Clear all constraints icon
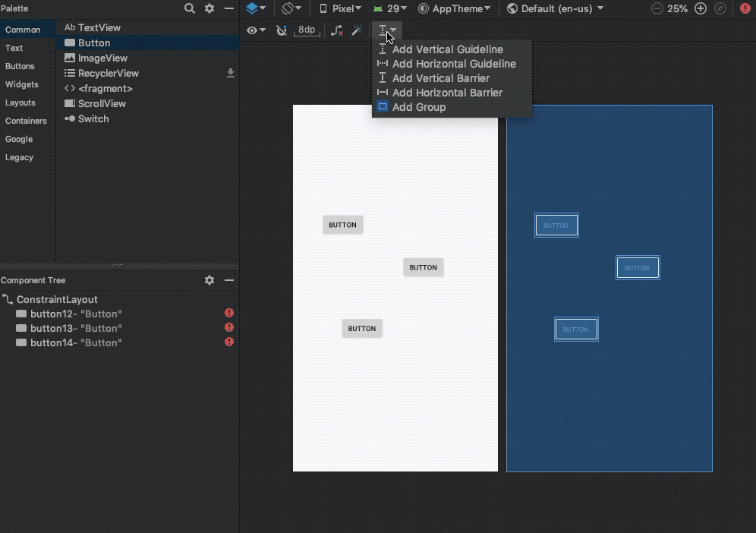 [337, 30]
